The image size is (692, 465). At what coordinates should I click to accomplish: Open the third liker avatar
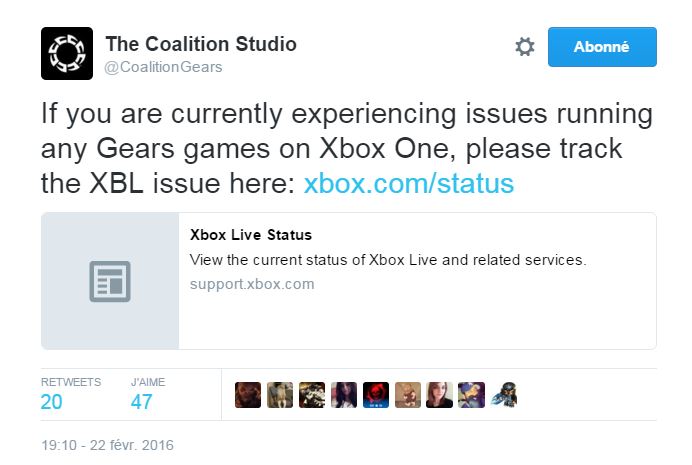click(312, 395)
